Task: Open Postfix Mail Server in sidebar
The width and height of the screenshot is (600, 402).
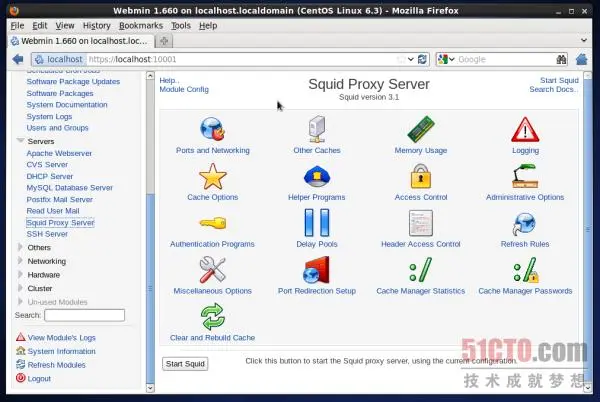Action: pos(60,199)
